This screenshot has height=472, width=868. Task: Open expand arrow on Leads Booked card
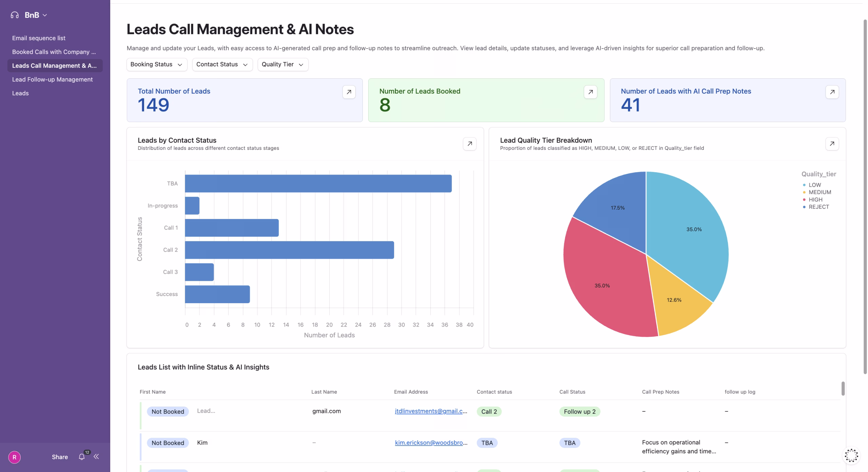click(x=590, y=92)
